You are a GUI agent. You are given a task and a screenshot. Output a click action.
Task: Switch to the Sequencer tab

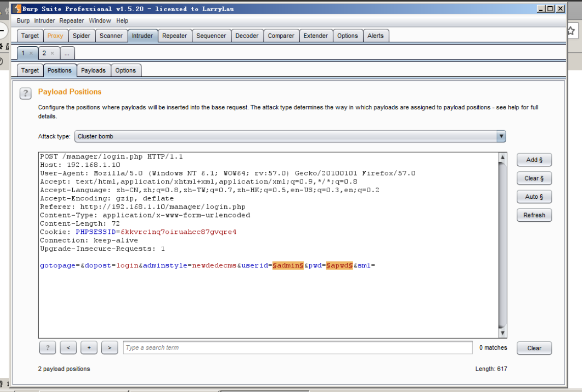(x=211, y=36)
